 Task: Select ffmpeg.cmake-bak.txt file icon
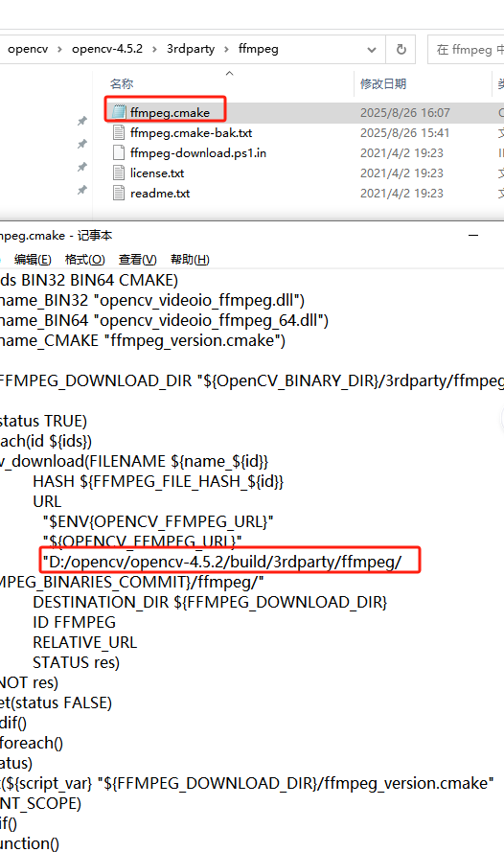(x=119, y=132)
